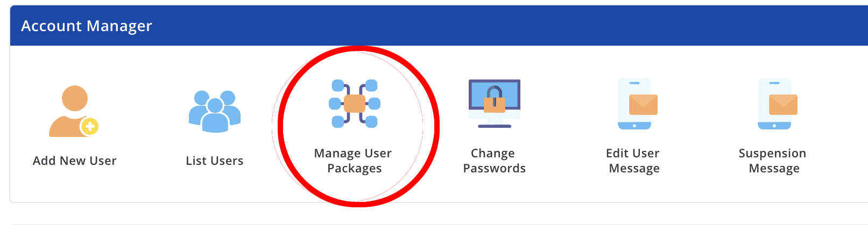
Task: Open the "Manage User Packages" text label
Action: tap(353, 161)
